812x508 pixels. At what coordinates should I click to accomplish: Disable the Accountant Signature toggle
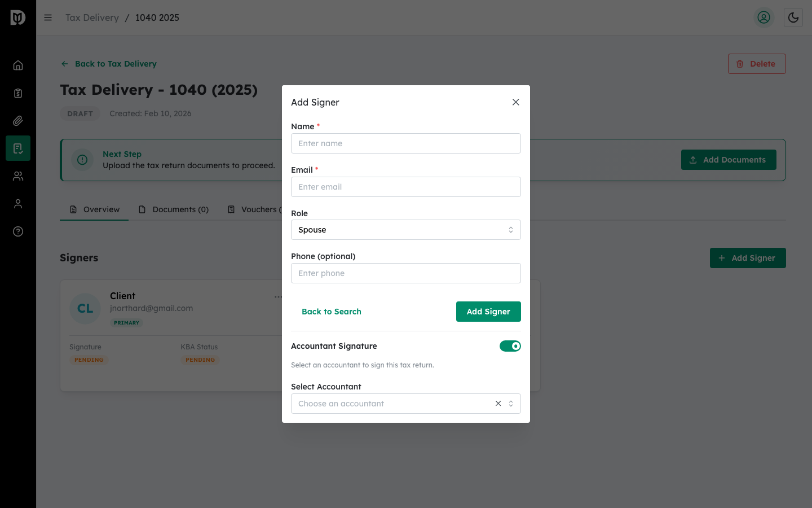(510, 346)
